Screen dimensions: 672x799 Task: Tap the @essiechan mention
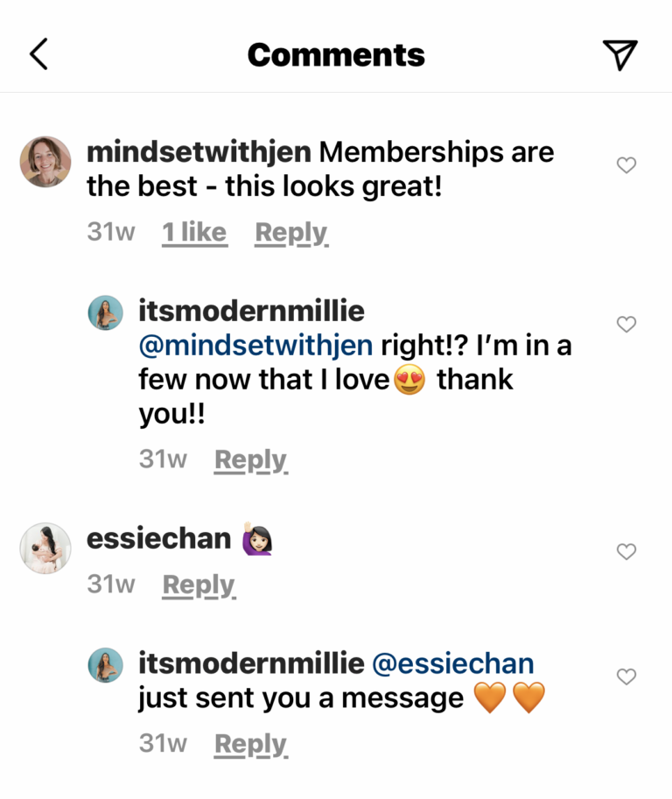(x=452, y=663)
